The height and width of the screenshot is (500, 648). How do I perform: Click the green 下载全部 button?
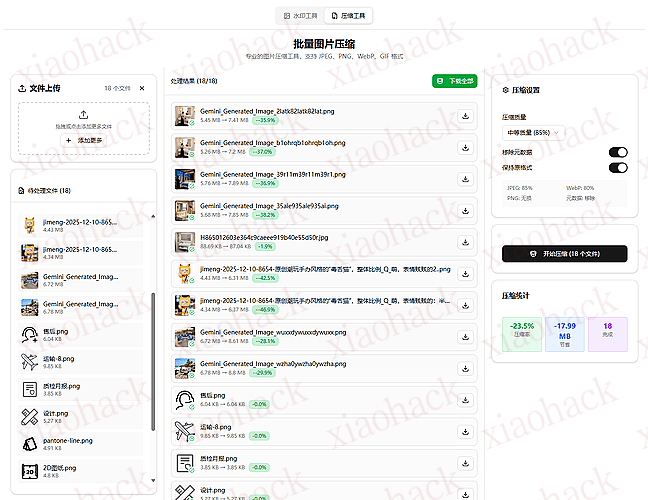tap(454, 80)
